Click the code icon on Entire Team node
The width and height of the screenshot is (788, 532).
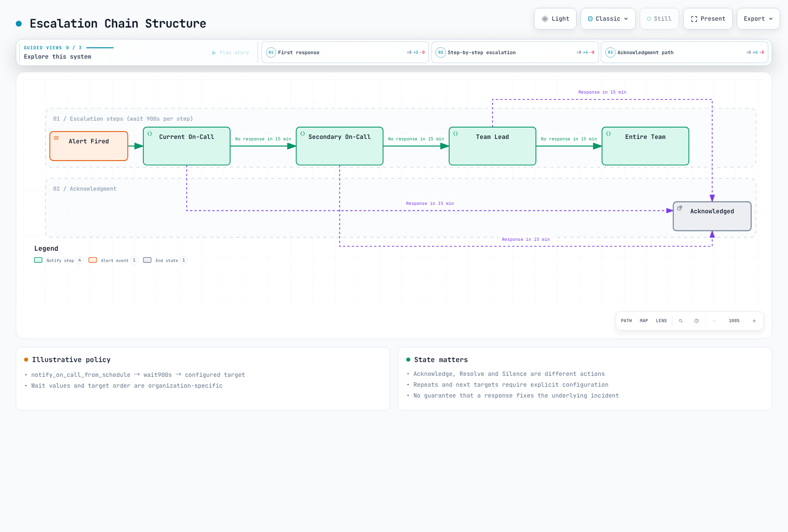point(608,133)
